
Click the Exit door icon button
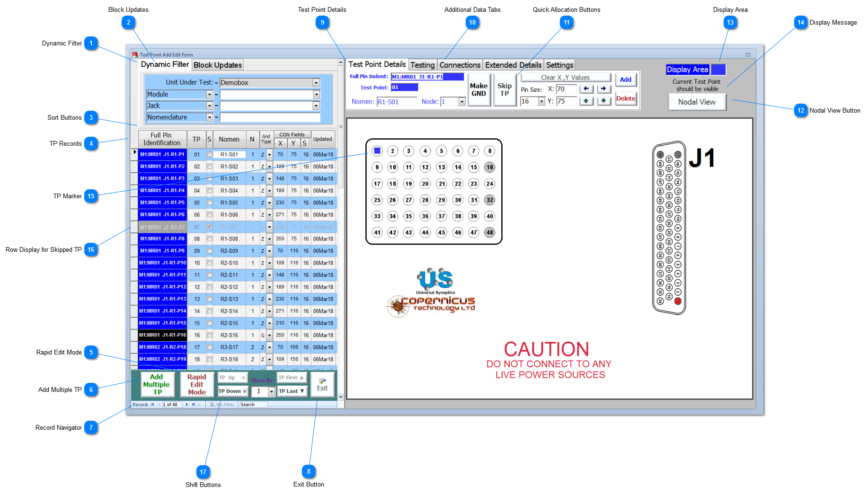[x=322, y=384]
